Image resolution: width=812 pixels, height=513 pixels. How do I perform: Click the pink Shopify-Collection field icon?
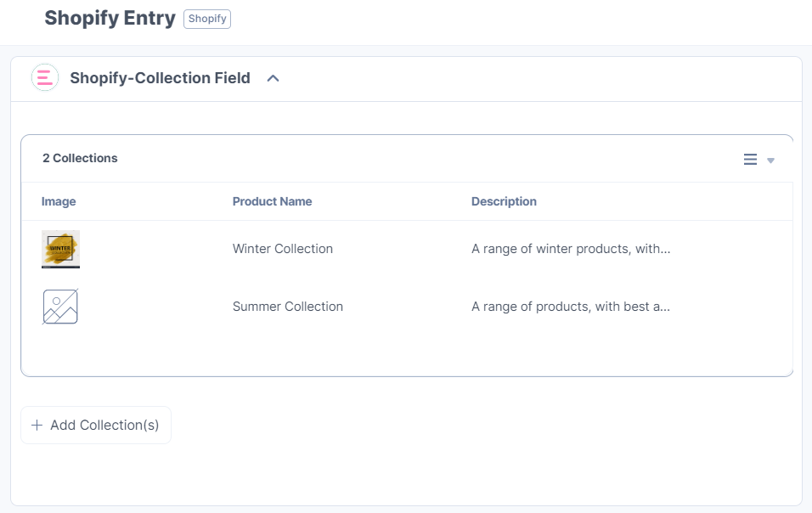(44, 77)
